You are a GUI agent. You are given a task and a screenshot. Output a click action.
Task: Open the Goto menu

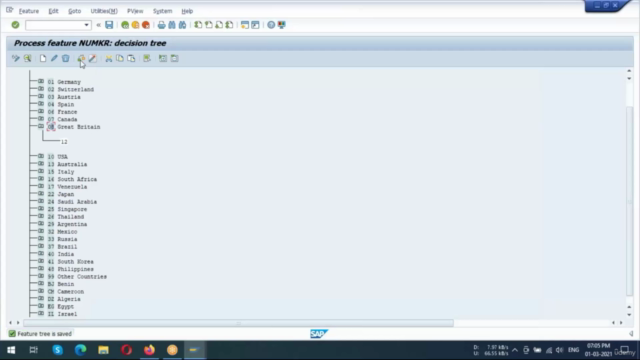(x=74, y=11)
